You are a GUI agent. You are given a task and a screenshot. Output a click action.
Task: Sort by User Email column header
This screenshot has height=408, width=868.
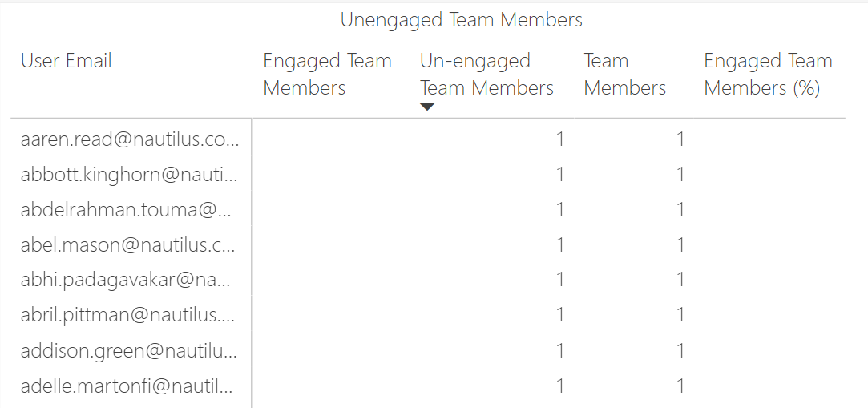pyautogui.click(x=67, y=61)
